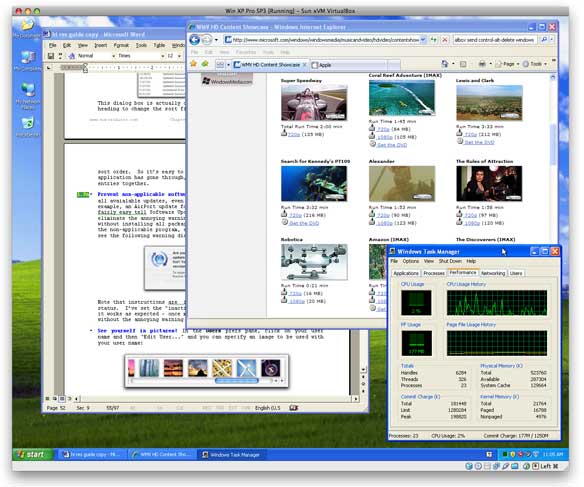This screenshot has height=487, width=584.
Task: Open the Word font size dropdown
Action: [180, 56]
